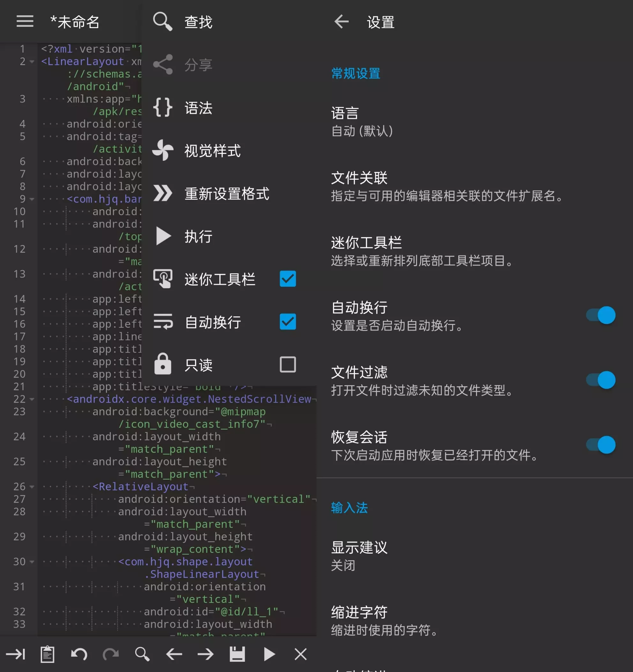The image size is (633, 672).
Task: Collapse the fold arrow at line 30
Action: click(32, 562)
